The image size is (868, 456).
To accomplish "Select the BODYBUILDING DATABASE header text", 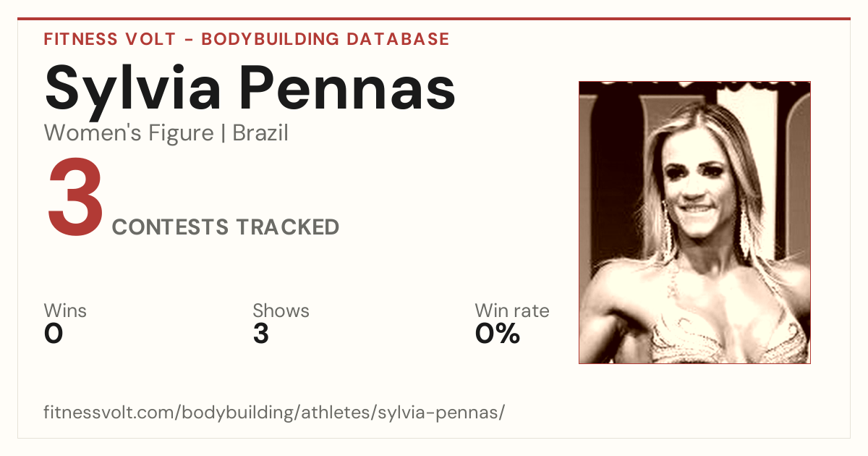I will 325,39.
